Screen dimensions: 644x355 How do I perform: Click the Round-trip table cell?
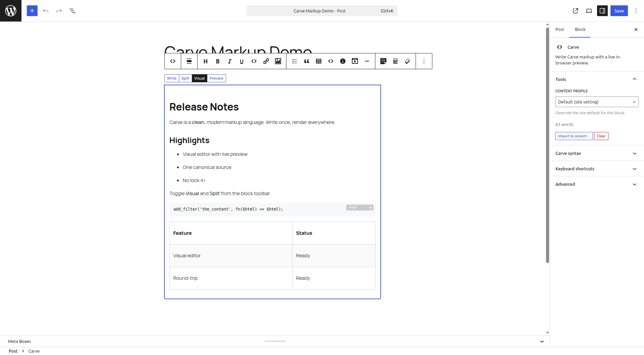pyautogui.click(x=231, y=278)
